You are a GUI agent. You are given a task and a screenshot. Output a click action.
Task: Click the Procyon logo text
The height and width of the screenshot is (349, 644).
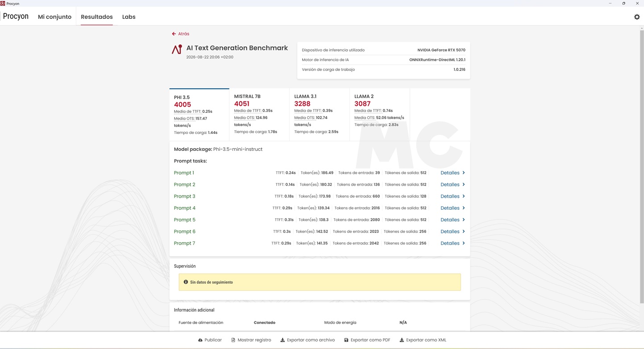(x=16, y=17)
